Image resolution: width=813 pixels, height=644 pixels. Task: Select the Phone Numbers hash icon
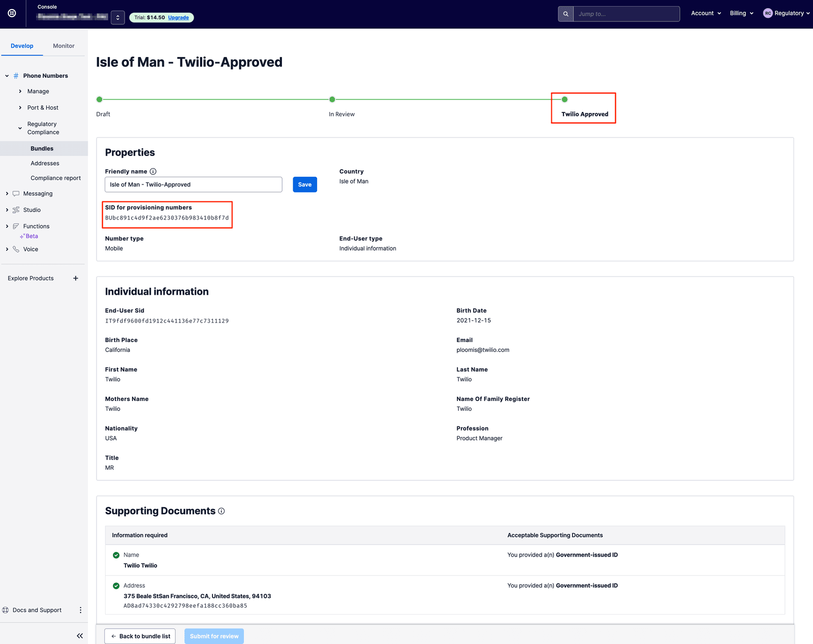(16, 75)
